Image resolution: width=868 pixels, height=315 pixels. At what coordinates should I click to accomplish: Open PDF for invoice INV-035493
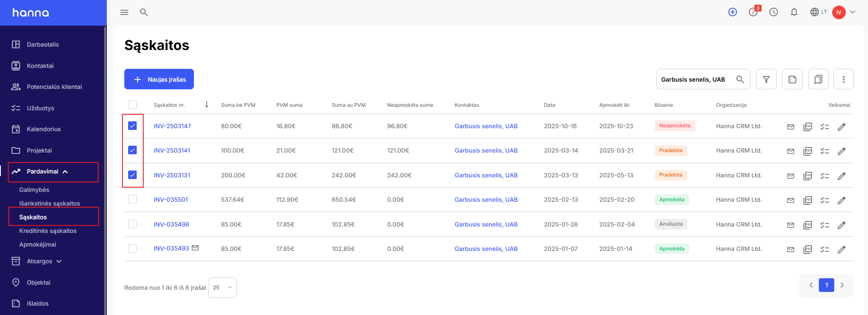(x=808, y=250)
